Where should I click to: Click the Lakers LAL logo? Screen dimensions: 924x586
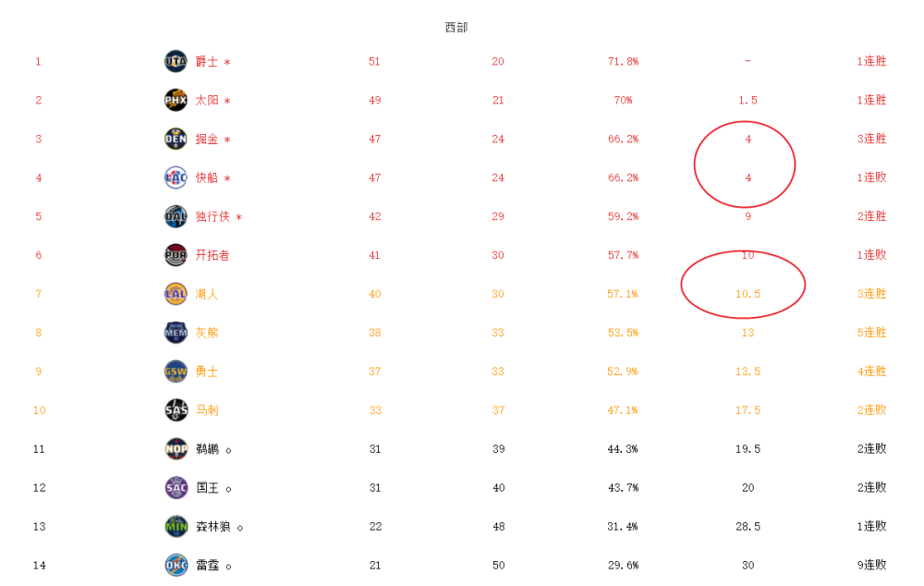click(176, 294)
